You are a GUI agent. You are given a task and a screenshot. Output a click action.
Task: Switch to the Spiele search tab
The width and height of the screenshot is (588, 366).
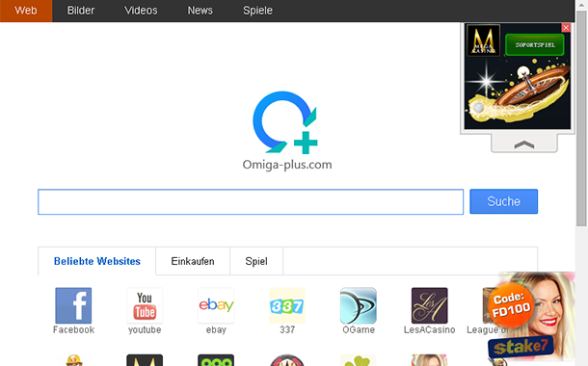click(x=257, y=11)
